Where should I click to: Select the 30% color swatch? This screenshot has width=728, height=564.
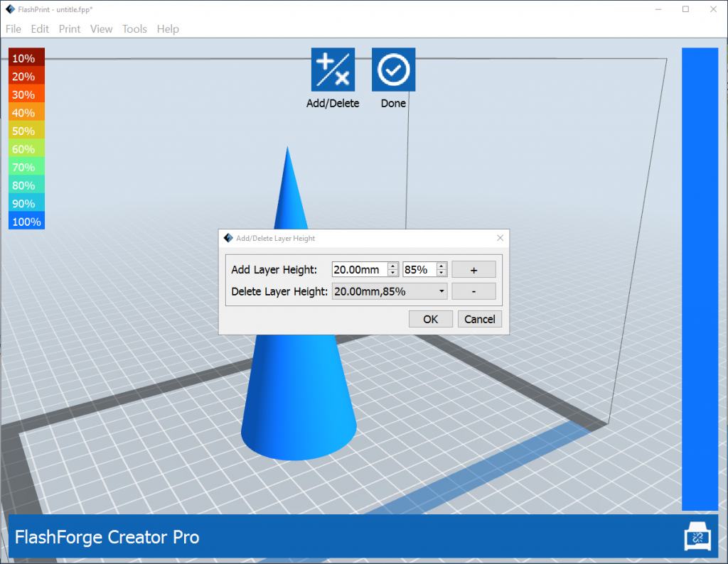[x=26, y=94]
